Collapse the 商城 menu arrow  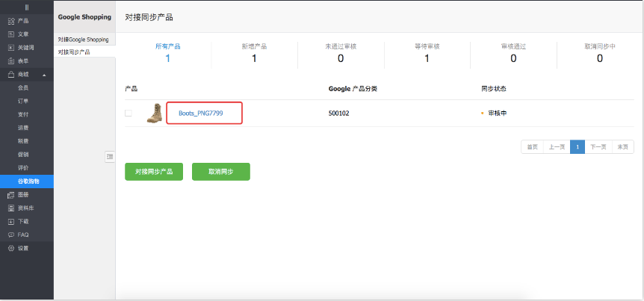click(x=44, y=75)
